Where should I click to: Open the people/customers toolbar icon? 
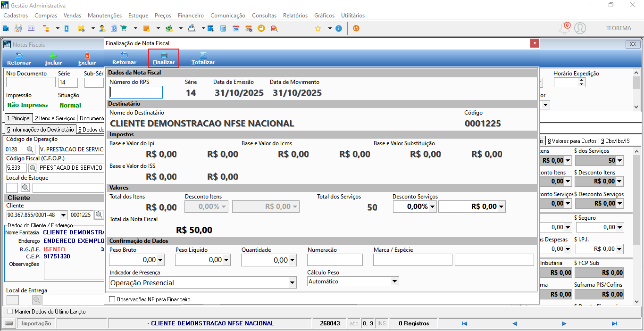(18, 28)
